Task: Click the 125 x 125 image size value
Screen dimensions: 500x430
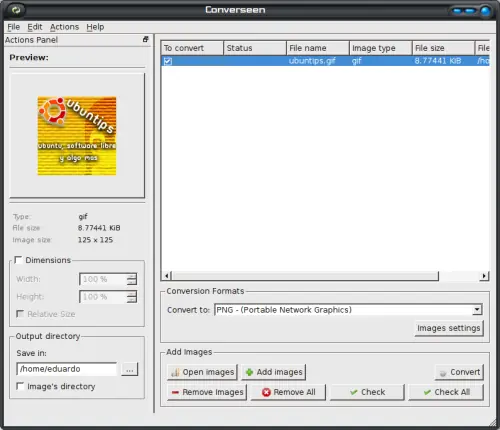Action: point(95,240)
